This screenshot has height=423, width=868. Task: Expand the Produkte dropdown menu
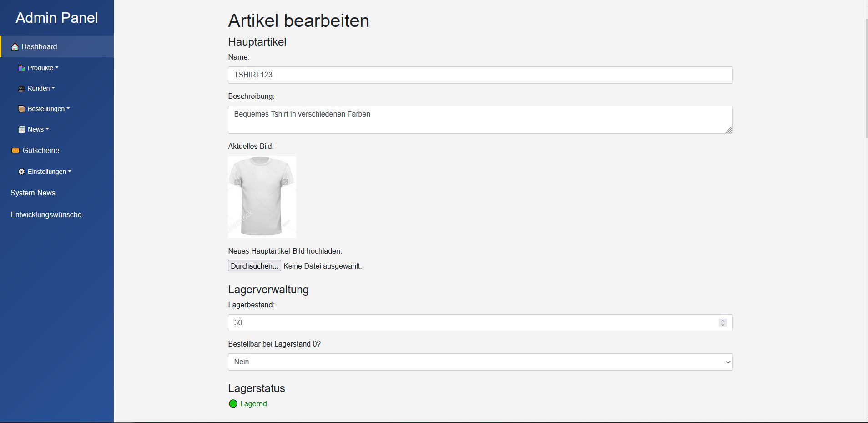tap(43, 68)
